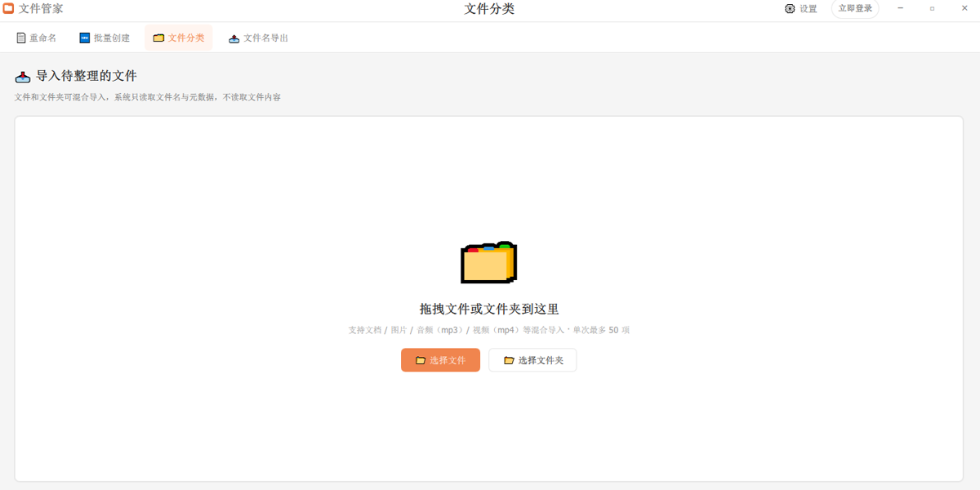Screen dimensions: 980x490
Task: Click the 文件管家 app logo icon
Action: 8,9
